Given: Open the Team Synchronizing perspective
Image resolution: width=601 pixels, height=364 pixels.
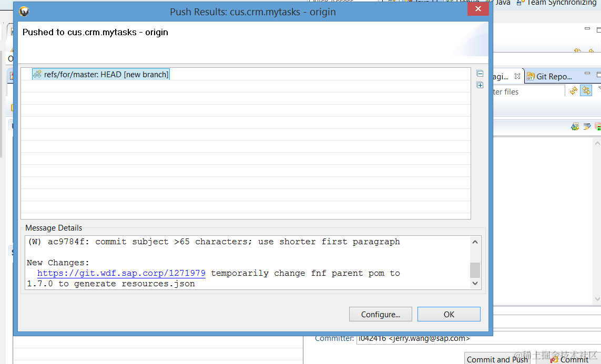Looking at the screenshot, I should tap(557, 3).
